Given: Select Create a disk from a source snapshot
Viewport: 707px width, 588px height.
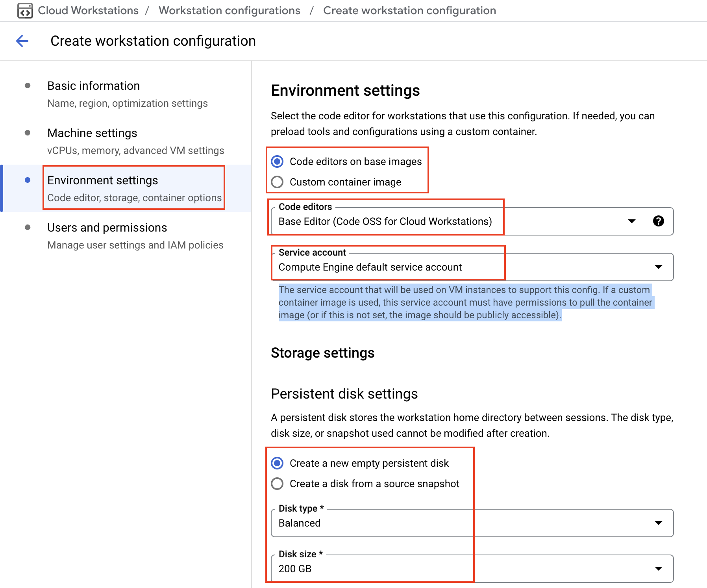Looking at the screenshot, I should pyautogui.click(x=278, y=484).
